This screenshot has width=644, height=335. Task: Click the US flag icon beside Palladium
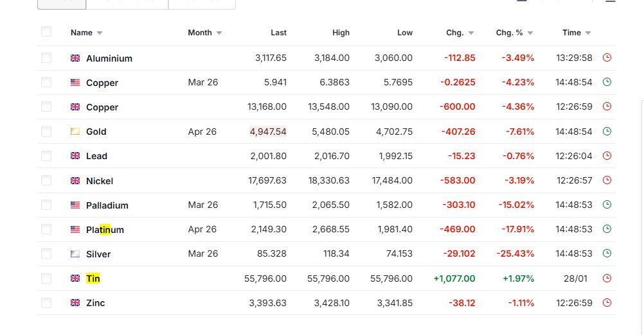(x=75, y=205)
